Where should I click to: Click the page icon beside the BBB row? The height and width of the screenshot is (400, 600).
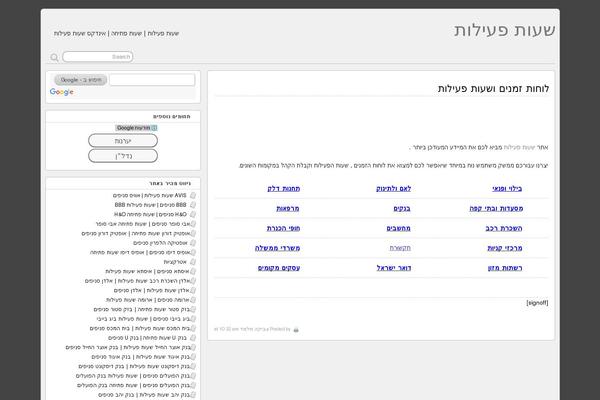point(193,205)
